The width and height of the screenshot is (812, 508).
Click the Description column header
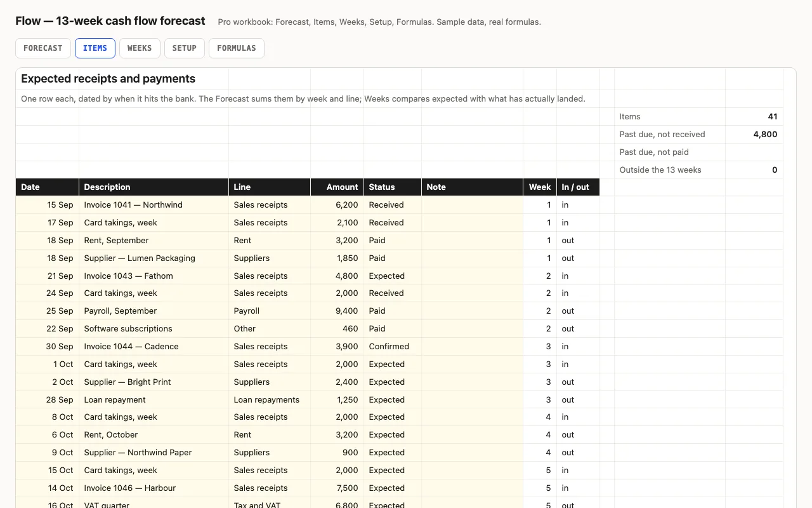pyautogui.click(x=154, y=187)
